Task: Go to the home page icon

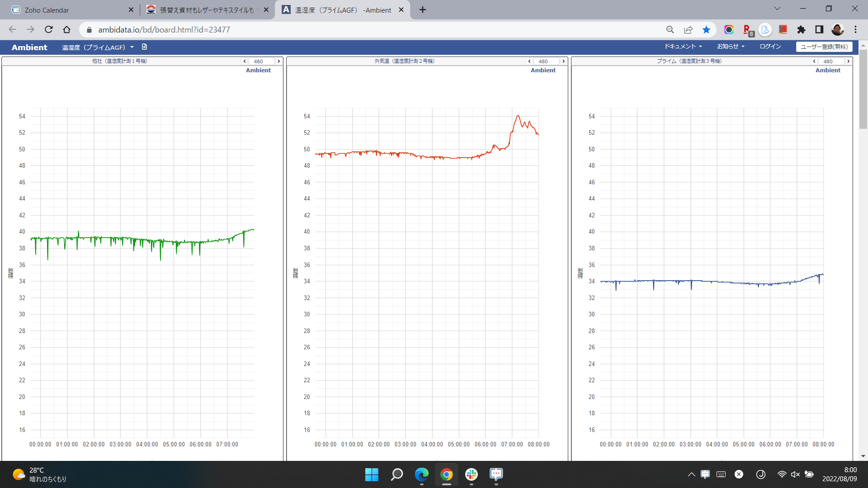Action: click(x=67, y=30)
